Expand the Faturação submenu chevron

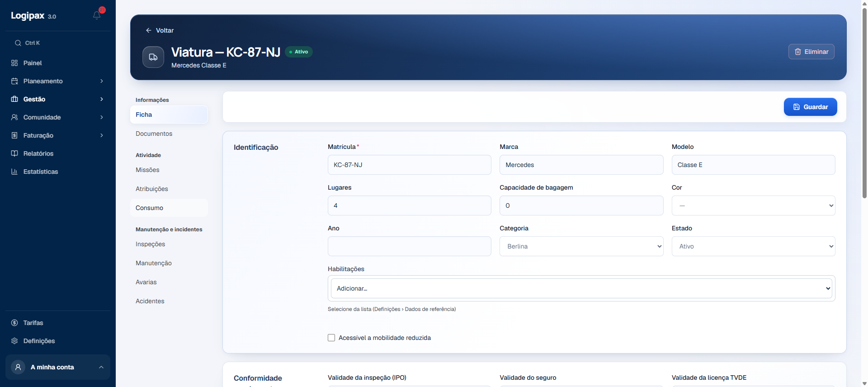coord(102,135)
